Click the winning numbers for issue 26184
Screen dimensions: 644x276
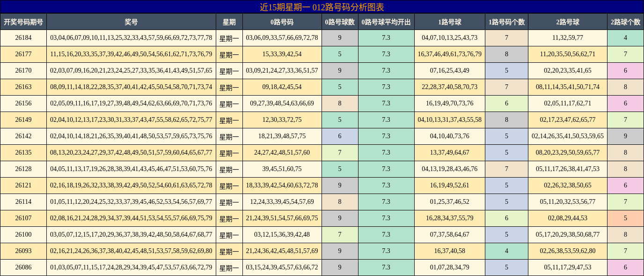[x=131, y=38]
